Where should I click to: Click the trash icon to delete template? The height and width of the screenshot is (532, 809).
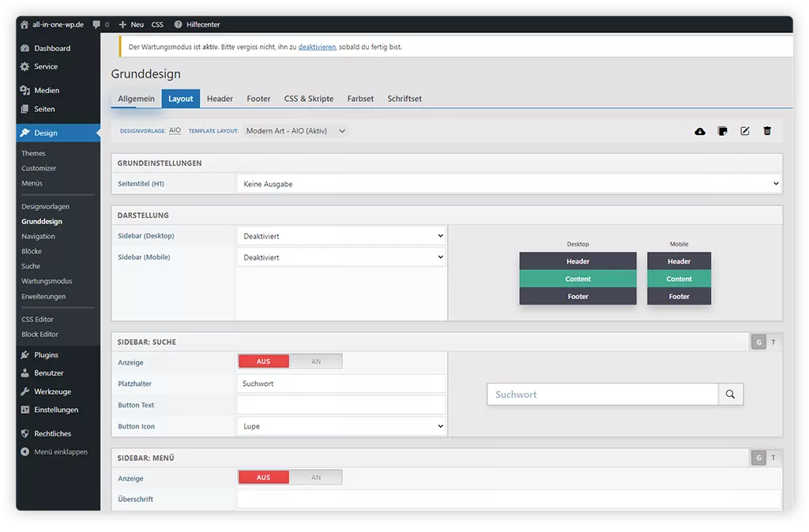coord(767,131)
